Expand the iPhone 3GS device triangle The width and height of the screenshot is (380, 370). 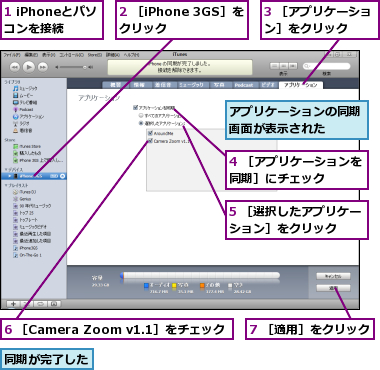click(x=10, y=176)
